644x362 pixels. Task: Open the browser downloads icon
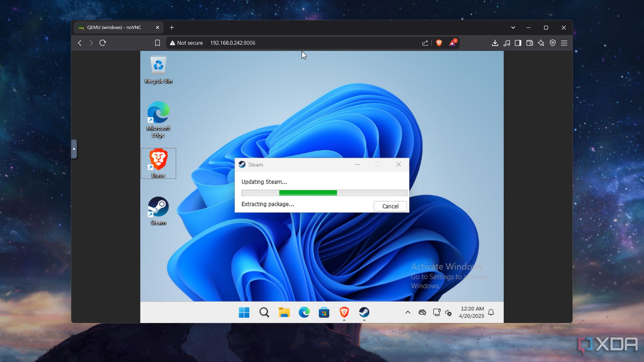coord(495,43)
